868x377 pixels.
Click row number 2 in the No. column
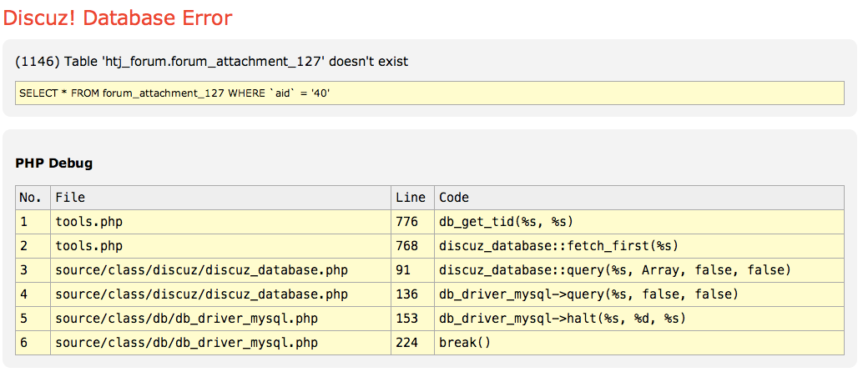point(24,246)
